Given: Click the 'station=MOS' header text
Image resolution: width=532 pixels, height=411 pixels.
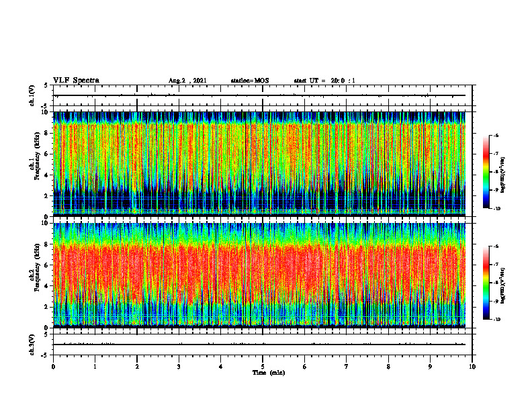Looking at the screenshot, I should [x=250, y=81].
